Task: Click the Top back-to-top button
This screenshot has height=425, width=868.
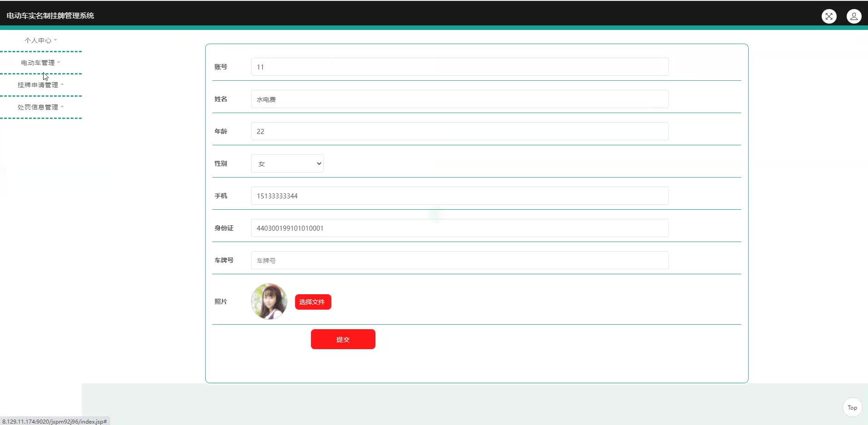Action: point(852,407)
